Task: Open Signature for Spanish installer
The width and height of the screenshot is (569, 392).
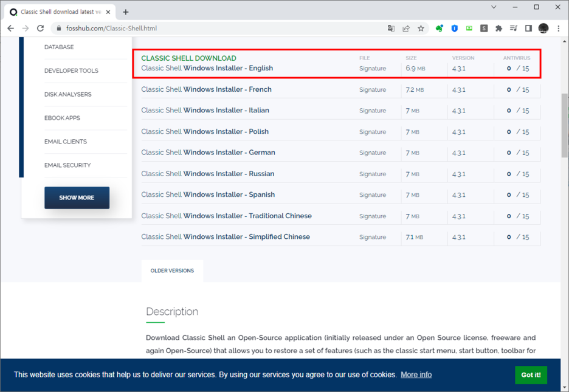Action: [x=373, y=194]
